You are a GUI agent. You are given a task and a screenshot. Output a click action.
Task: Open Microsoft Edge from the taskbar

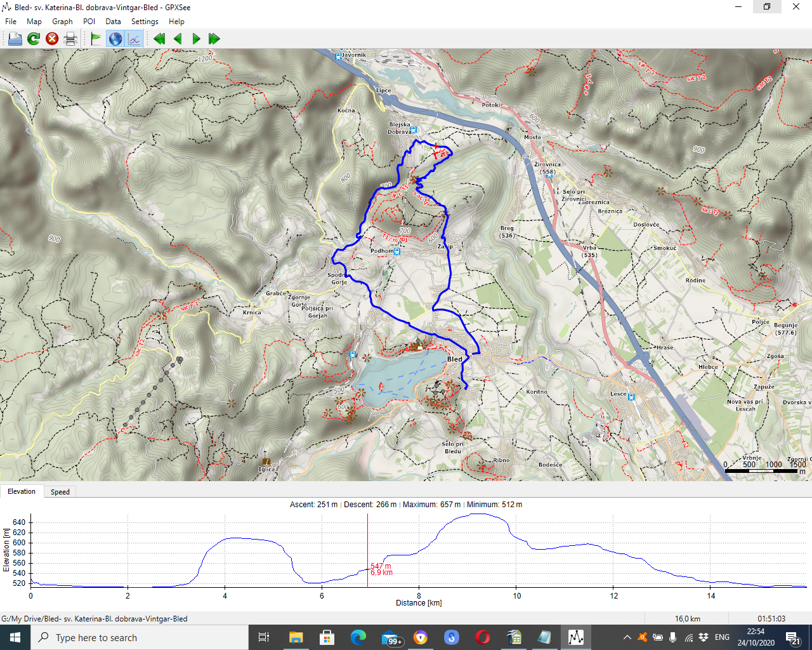[x=358, y=637]
